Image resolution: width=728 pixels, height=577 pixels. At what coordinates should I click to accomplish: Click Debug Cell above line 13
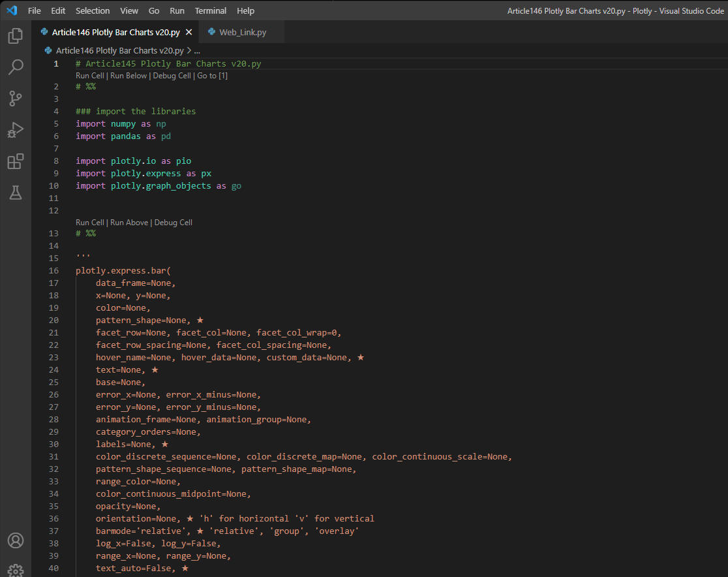(173, 223)
